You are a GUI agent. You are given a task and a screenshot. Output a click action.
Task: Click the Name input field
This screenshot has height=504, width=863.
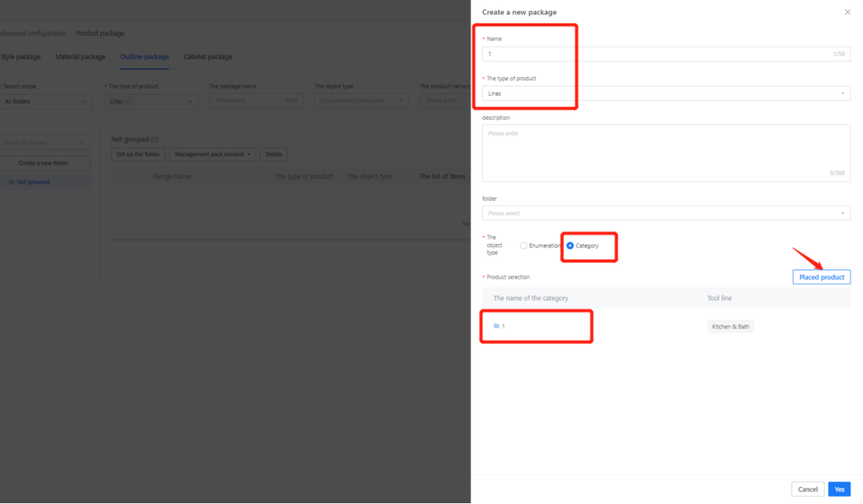point(666,54)
